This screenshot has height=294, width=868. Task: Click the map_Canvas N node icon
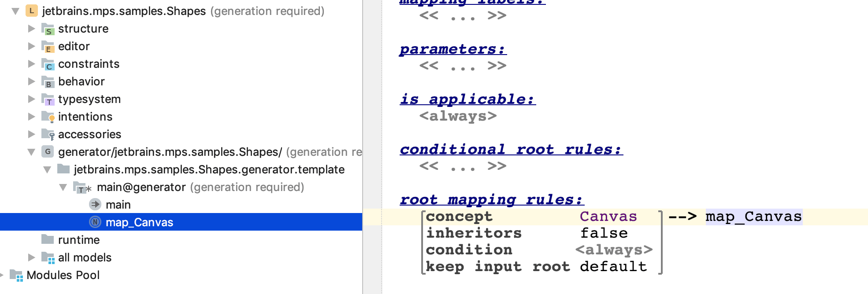[x=95, y=222]
